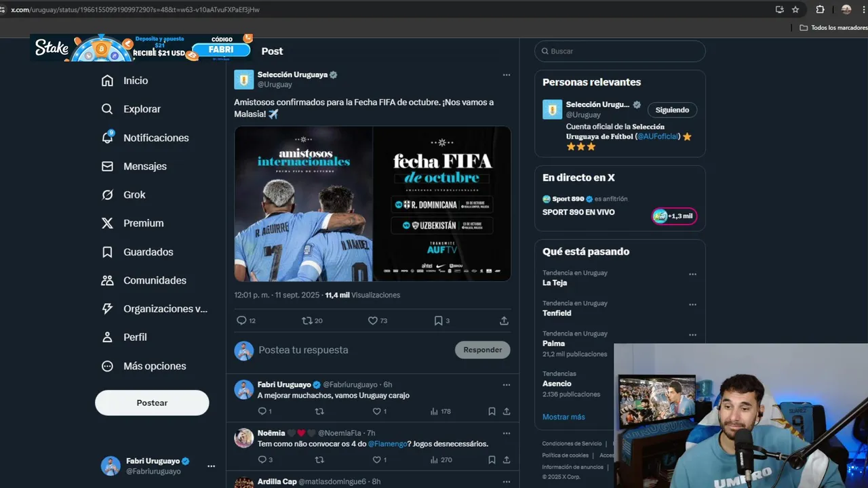
Task: Open Explorar in sidebar
Action: (131, 109)
